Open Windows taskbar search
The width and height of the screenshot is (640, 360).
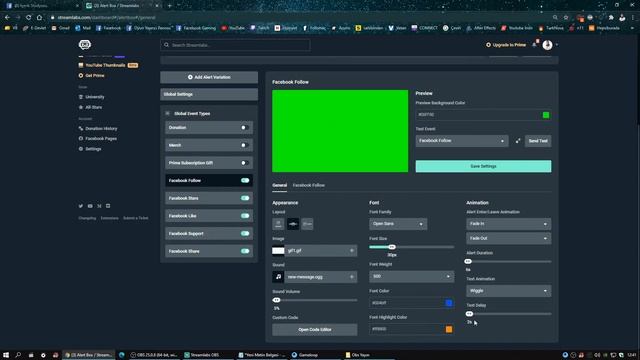tap(18, 355)
